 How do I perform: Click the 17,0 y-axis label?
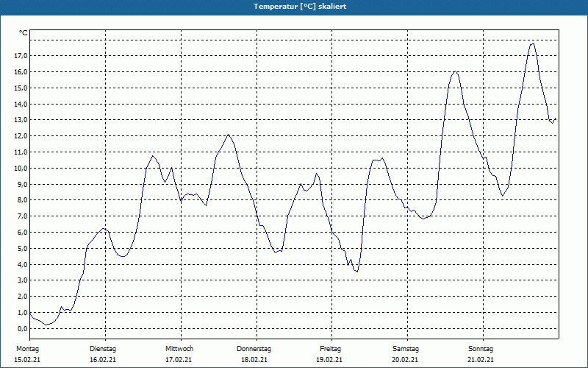[x=21, y=56]
